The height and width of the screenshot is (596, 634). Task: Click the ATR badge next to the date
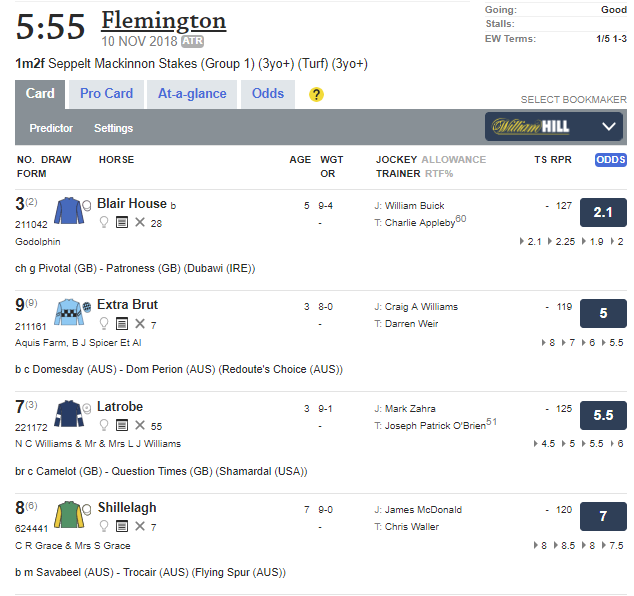point(194,42)
